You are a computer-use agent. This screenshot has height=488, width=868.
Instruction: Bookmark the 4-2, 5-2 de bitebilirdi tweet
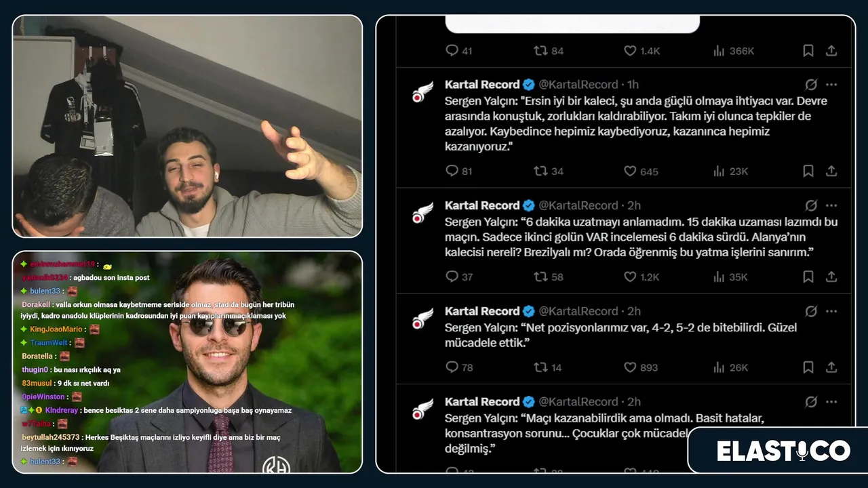[808, 367]
